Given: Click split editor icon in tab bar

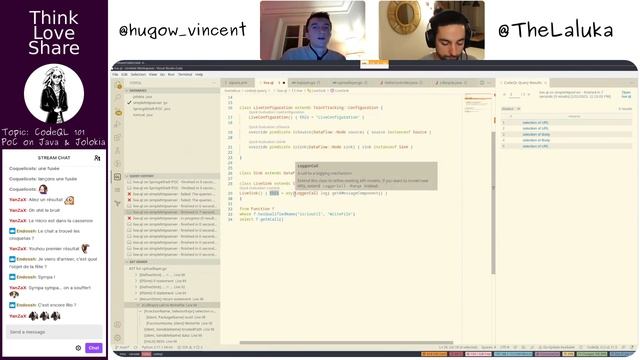Looking at the screenshot, I should click(482, 83).
